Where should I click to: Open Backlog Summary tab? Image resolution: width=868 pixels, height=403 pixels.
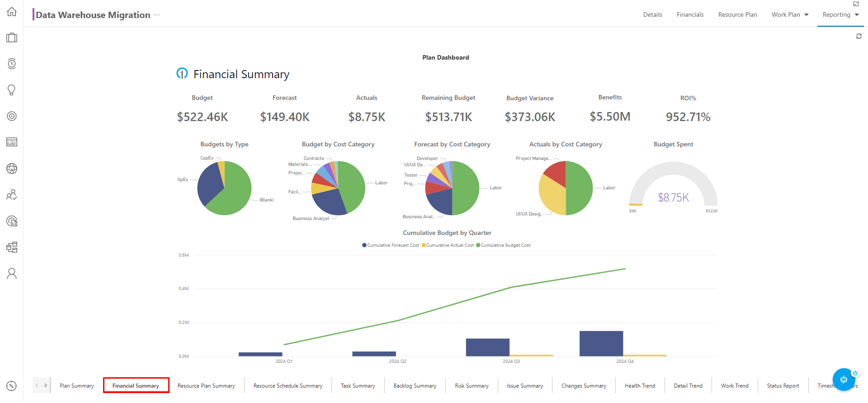(x=415, y=385)
